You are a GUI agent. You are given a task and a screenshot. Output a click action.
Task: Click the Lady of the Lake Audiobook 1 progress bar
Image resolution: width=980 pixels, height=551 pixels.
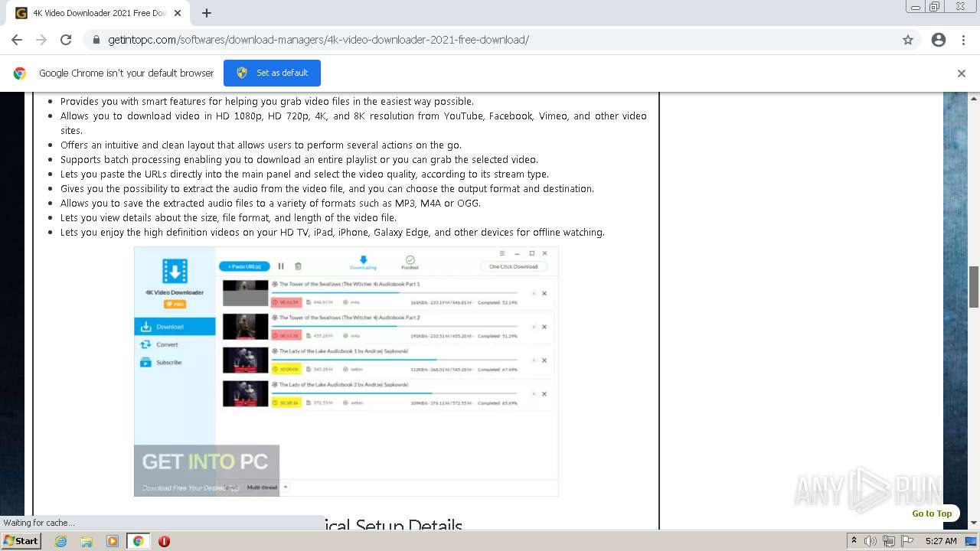[394, 360]
